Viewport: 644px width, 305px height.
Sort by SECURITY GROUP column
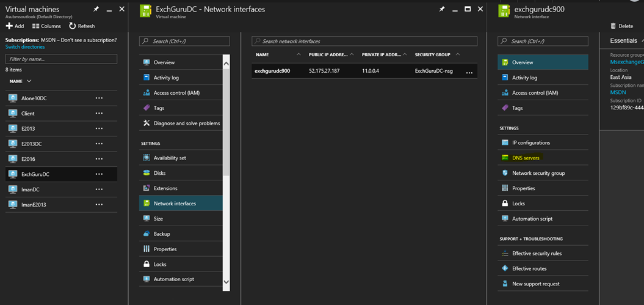[x=437, y=54]
